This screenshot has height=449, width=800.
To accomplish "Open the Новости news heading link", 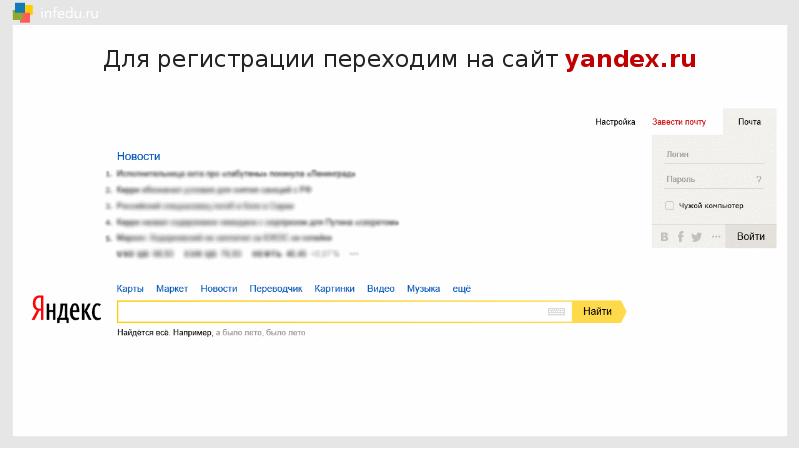I will pos(138,156).
